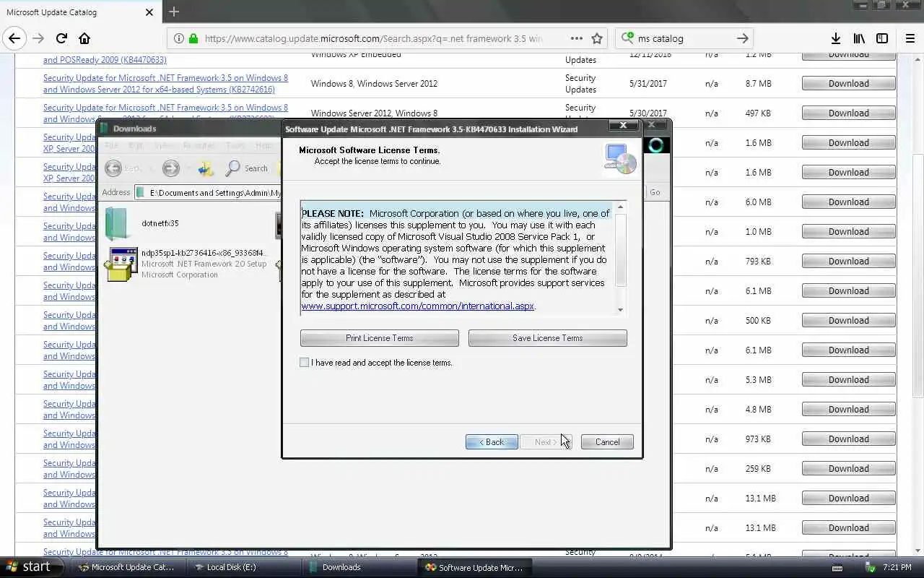Open the Edit menu in Downloads window

pyautogui.click(x=135, y=145)
